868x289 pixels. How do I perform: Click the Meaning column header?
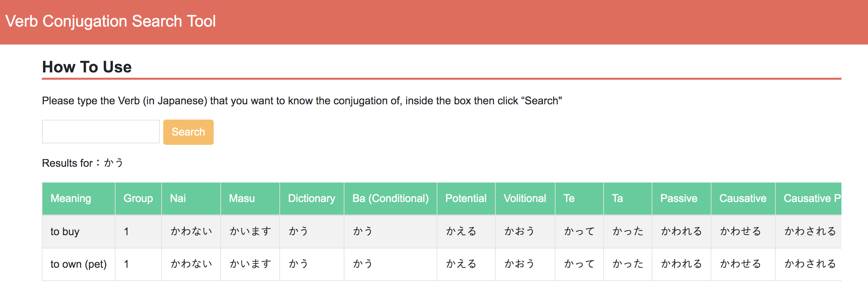pos(71,198)
